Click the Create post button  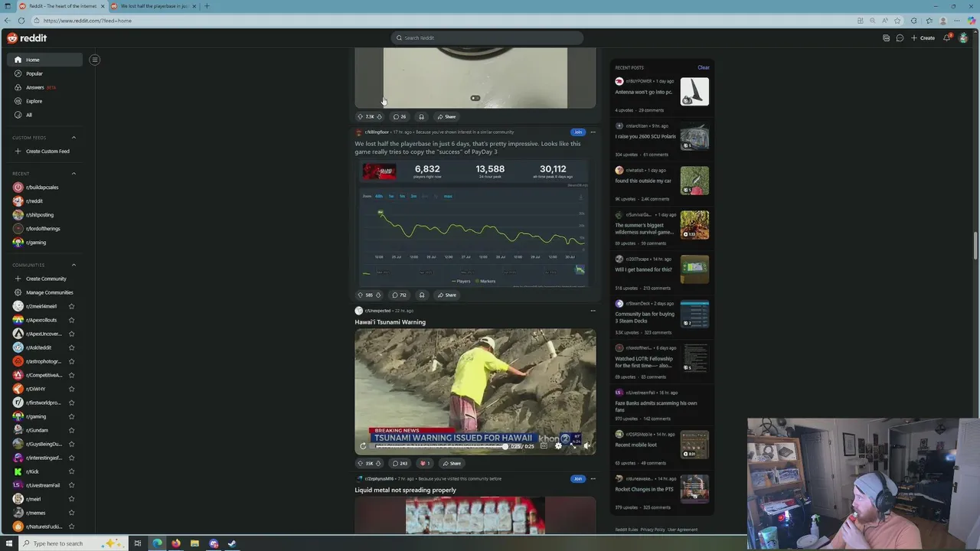pos(923,37)
